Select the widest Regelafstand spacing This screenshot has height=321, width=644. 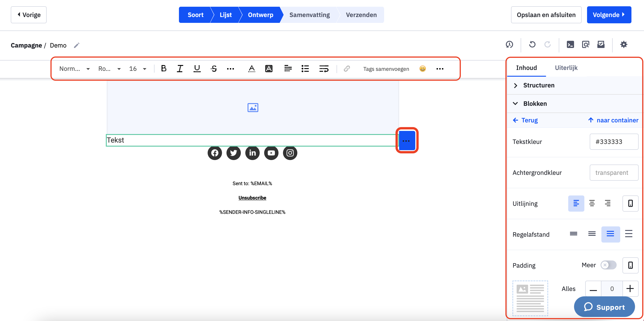click(629, 234)
